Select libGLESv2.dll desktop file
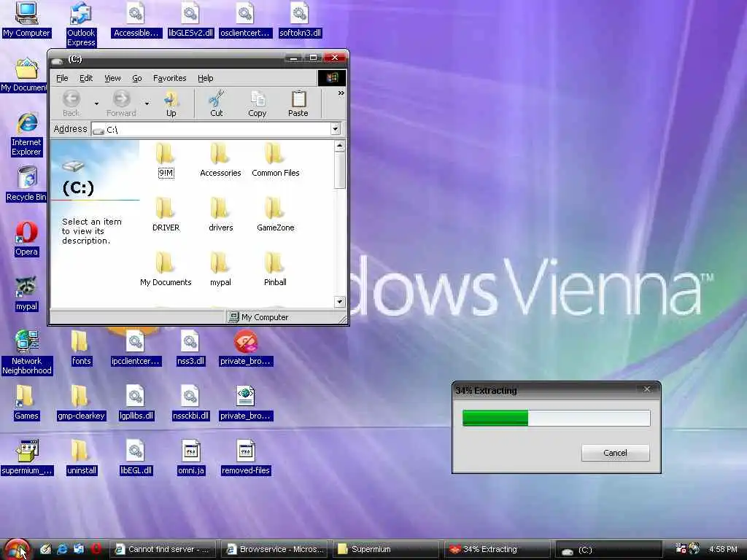The width and height of the screenshot is (747, 560). (x=190, y=19)
